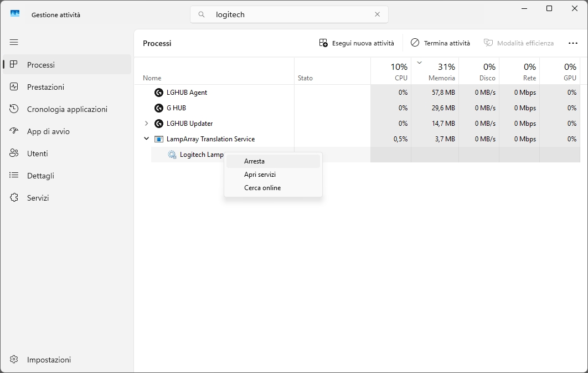Click in the logitech search field
The width and height of the screenshot is (588, 373).
pos(289,14)
